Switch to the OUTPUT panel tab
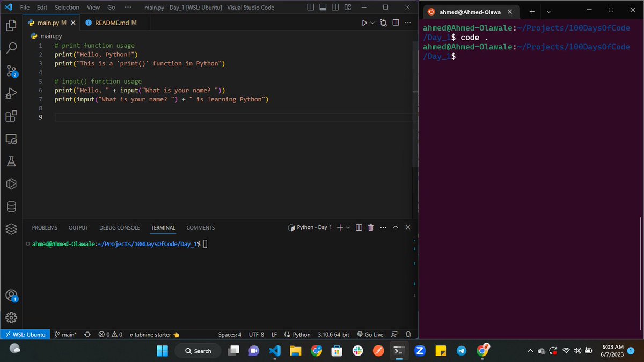 coord(78,227)
